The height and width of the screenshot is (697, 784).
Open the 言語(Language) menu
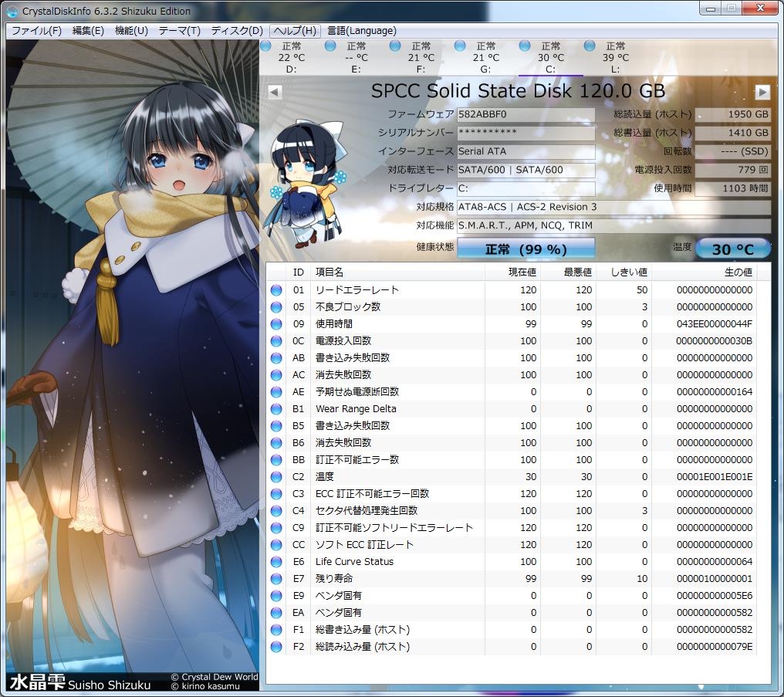click(x=361, y=31)
